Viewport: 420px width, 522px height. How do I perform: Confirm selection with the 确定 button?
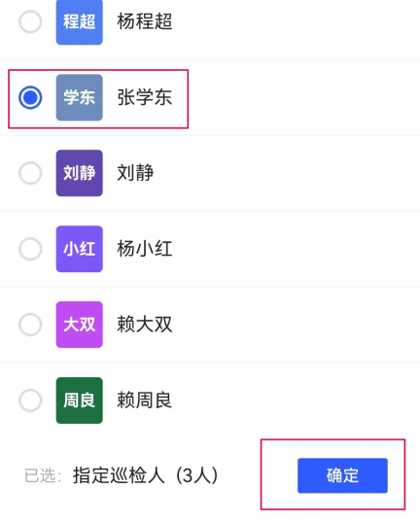tap(342, 475)
